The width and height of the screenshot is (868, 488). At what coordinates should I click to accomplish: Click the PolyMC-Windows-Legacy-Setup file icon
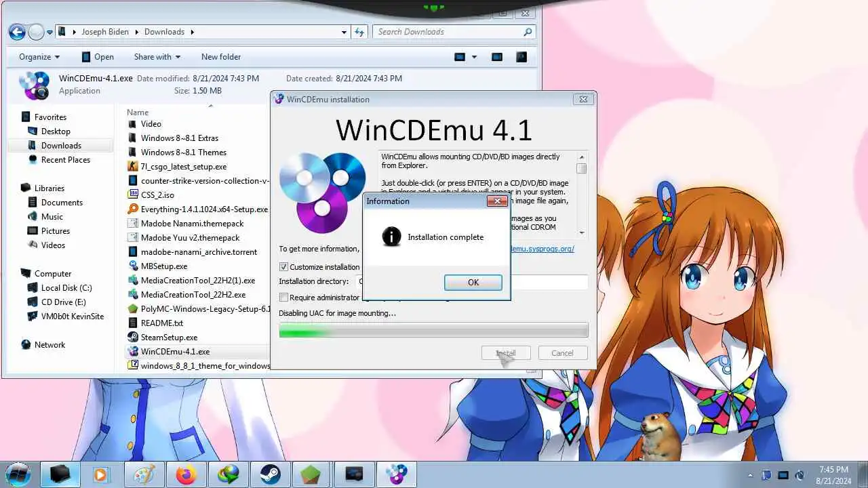[x=133, y=308]
